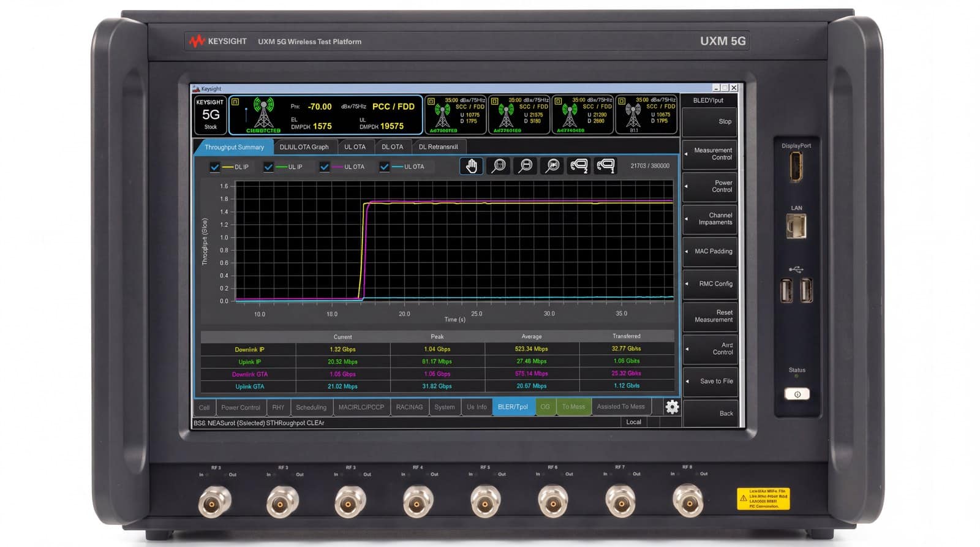Click the Keysight logo in the window title bar
Screen dimensions: 980x547
196,89
